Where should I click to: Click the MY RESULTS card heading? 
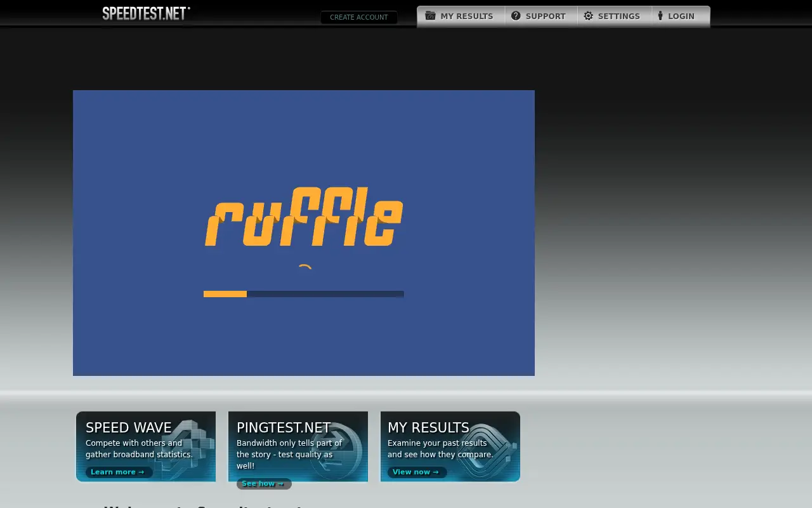[x=428, y=428]
